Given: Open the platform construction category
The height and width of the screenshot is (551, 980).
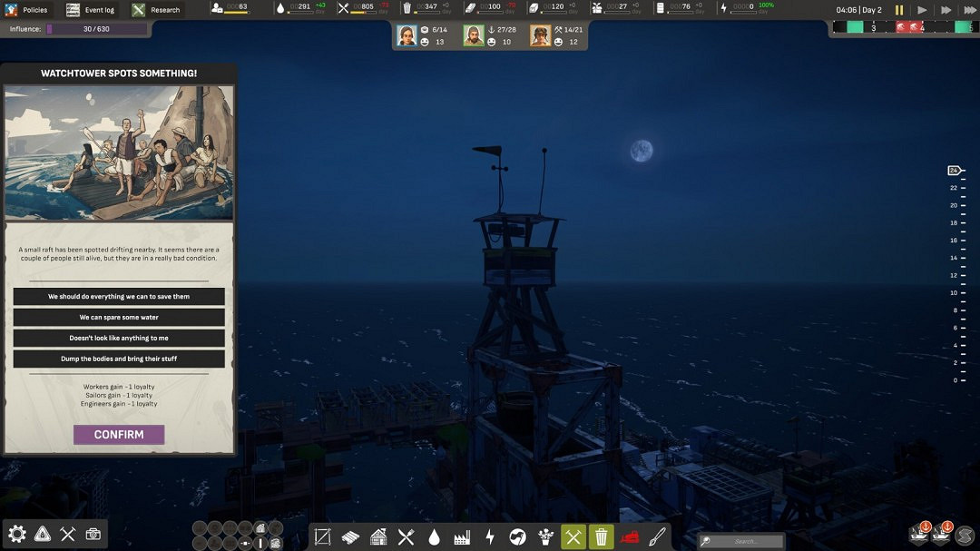Looking at the screenshot, I should click(x=321, y=536).
